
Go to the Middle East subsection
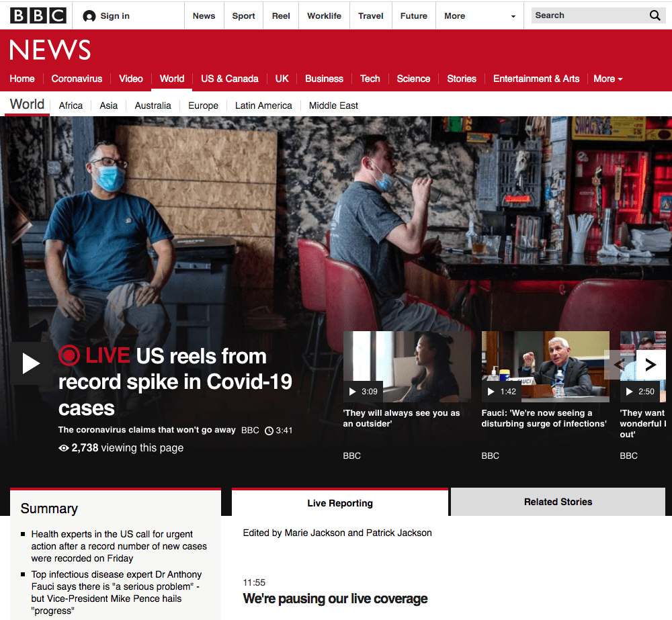tap(333, 105)
